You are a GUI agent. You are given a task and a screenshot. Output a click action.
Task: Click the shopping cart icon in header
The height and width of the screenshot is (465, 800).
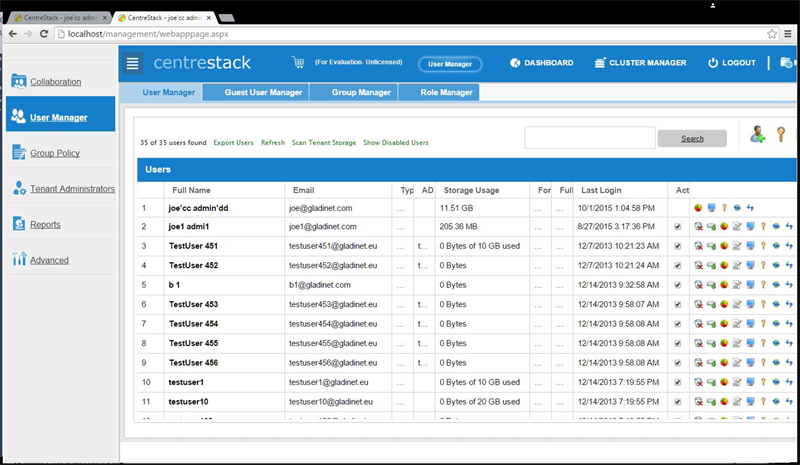[x=298, y=62]
